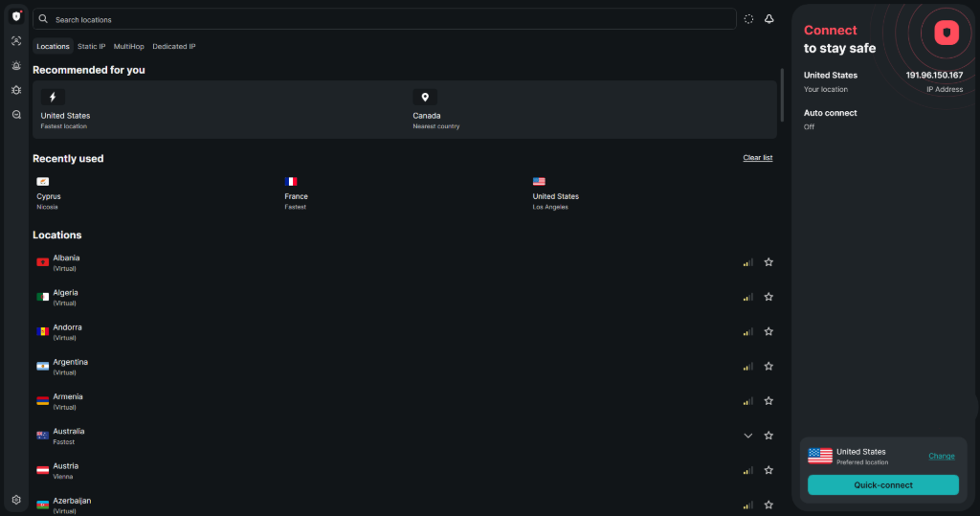Open the Search magnifier icon in sidebar

tap(16, 115)
